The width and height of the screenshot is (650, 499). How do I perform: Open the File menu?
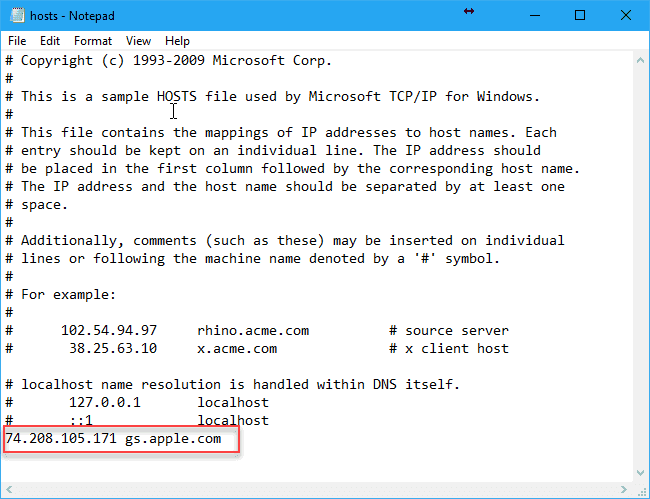point(17,41)
